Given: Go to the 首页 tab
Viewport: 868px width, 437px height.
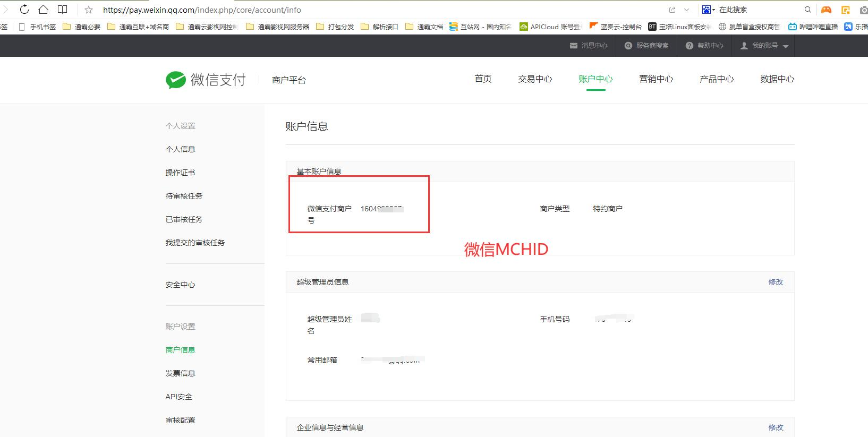Looking at the screenshot, I should click(483, 79).
